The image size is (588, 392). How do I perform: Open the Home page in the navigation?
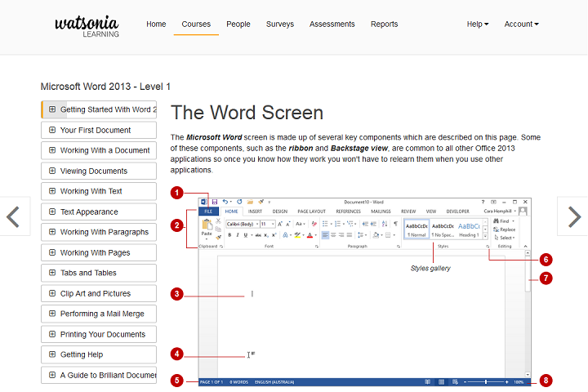click(x=156, y=24)
